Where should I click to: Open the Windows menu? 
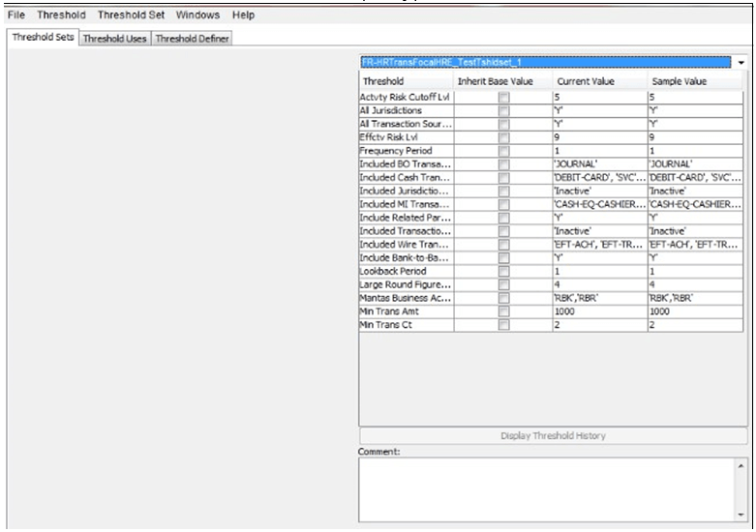pyautogui.click(x=197, y=15)
